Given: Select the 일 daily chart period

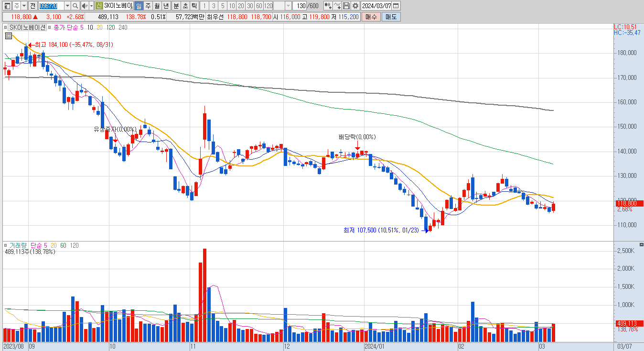Looking at the screenshot, I should [x=139, y=6].
